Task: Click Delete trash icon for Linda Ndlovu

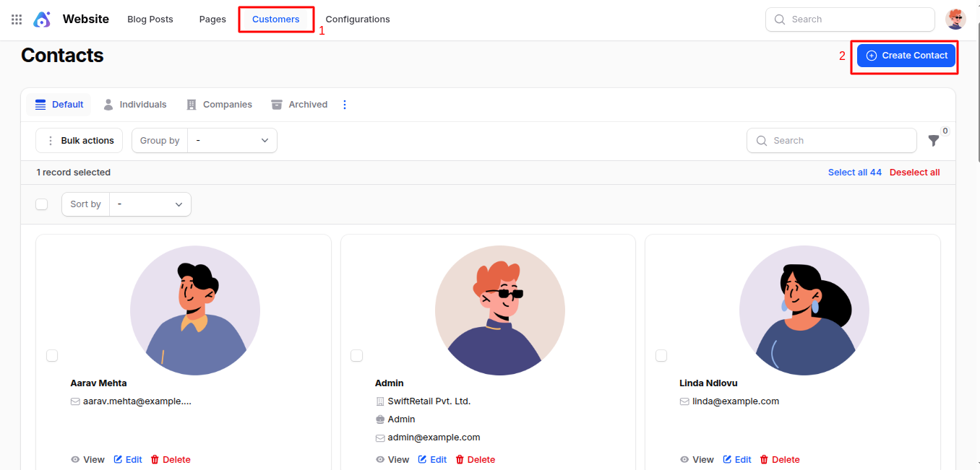Action: [764, 460]
